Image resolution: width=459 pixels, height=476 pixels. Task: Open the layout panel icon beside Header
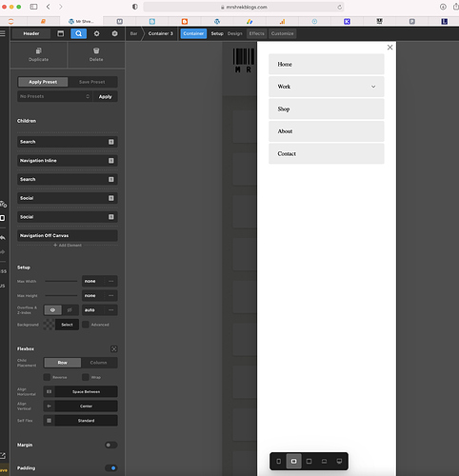60,33
